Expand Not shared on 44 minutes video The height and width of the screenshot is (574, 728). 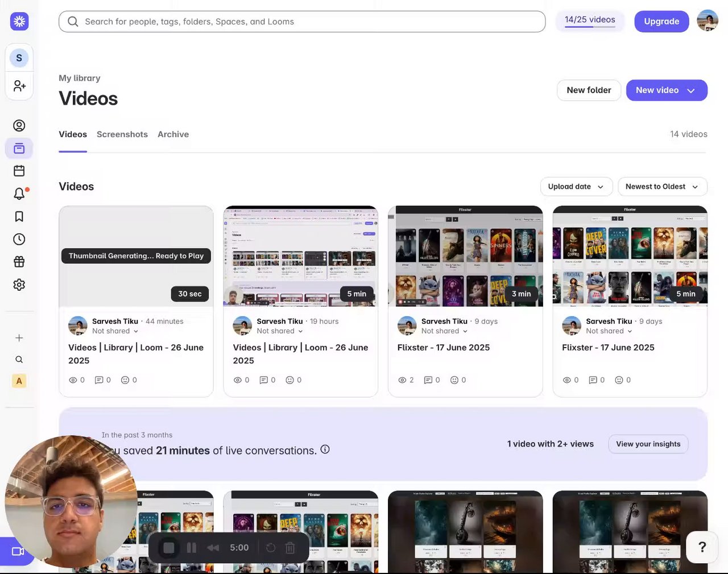coord(115,331)
